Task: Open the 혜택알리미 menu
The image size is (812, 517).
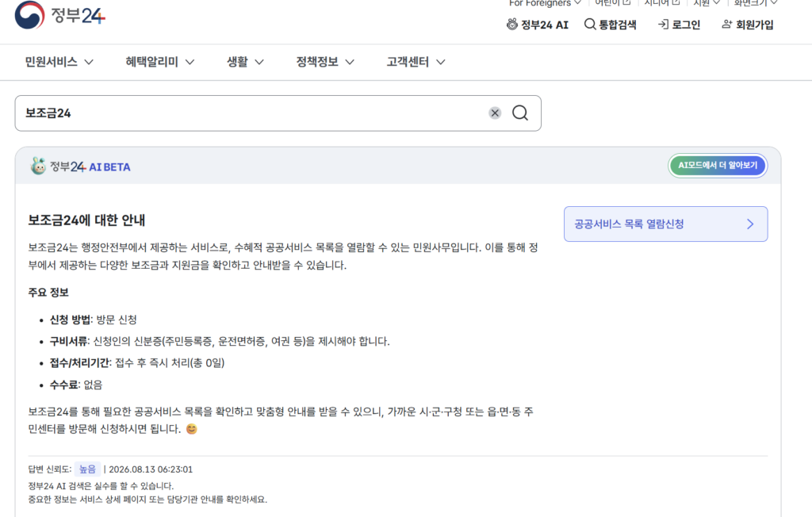Action: 160,62
